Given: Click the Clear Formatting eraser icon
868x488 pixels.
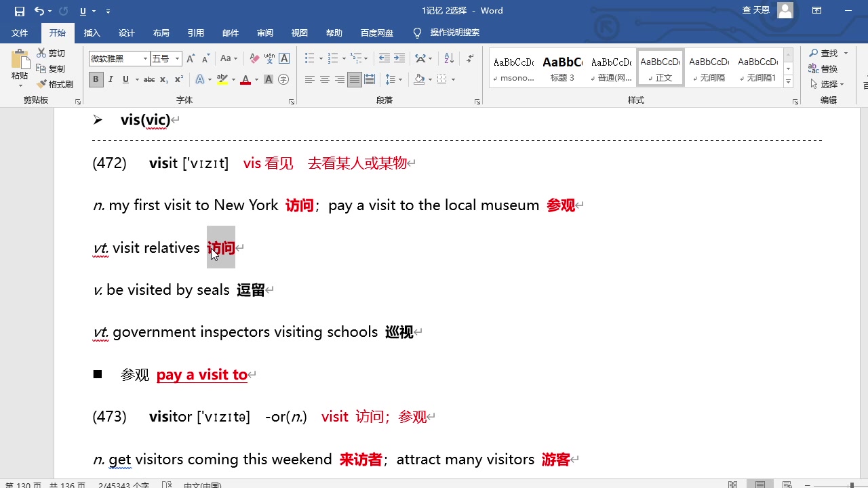Looking at the screenshot, I should pos(254,59).
